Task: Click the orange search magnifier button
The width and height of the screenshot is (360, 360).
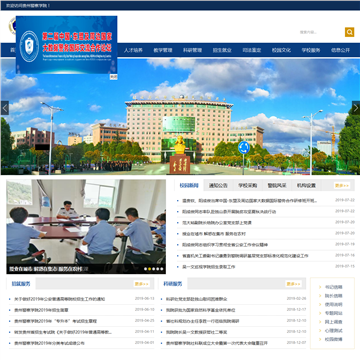Action: pyautogui.click(x=349, y=32)
